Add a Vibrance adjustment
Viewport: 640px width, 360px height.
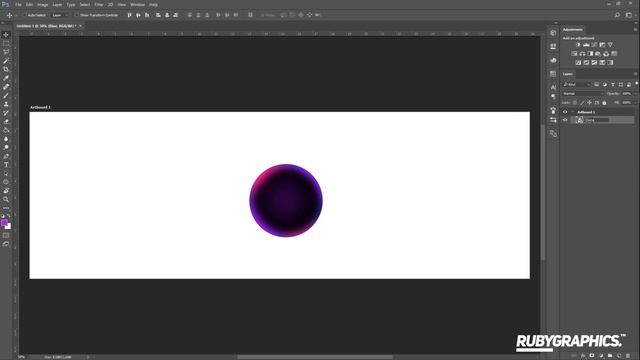(x=610, y=45)
